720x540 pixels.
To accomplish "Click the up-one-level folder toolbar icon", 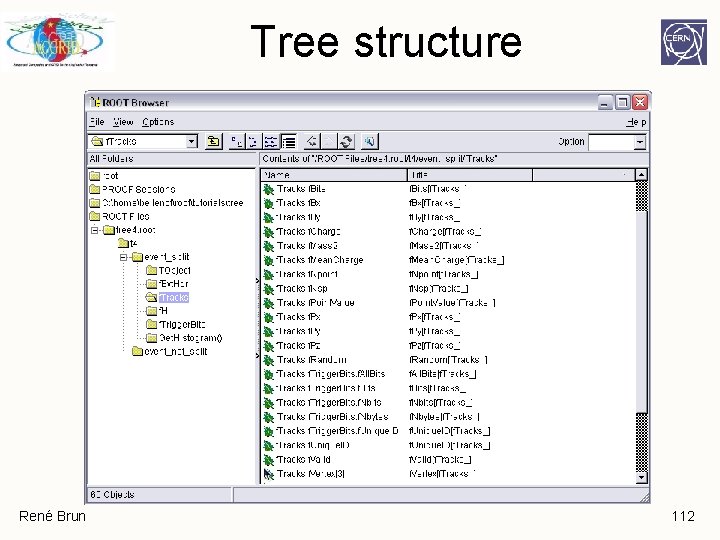I will click(x=214, y=141).
